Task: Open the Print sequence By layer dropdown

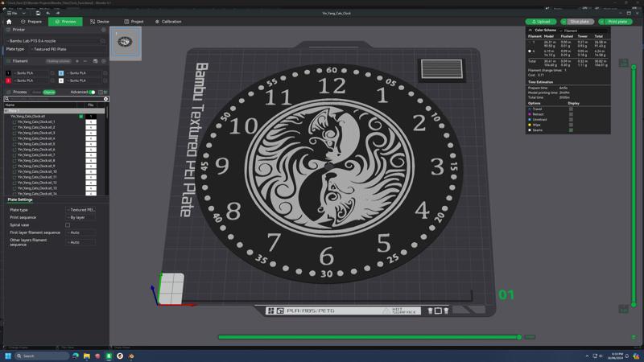Action: 80,217
